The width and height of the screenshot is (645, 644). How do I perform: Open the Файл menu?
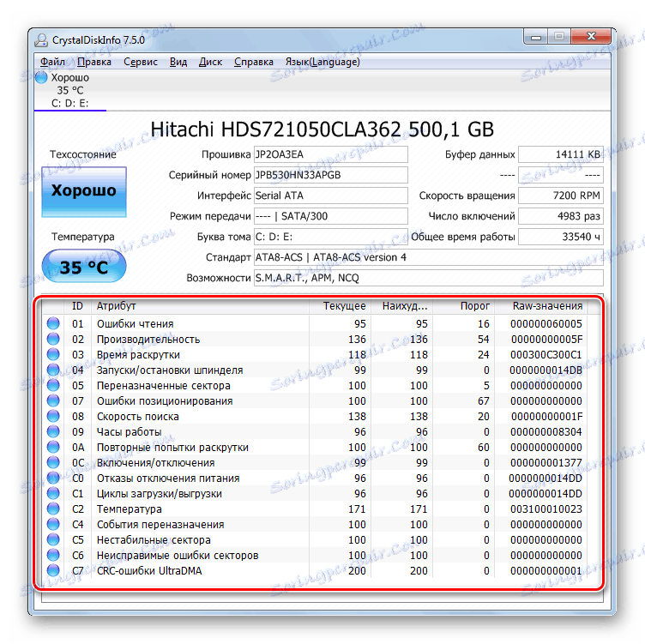click(52, 62)
